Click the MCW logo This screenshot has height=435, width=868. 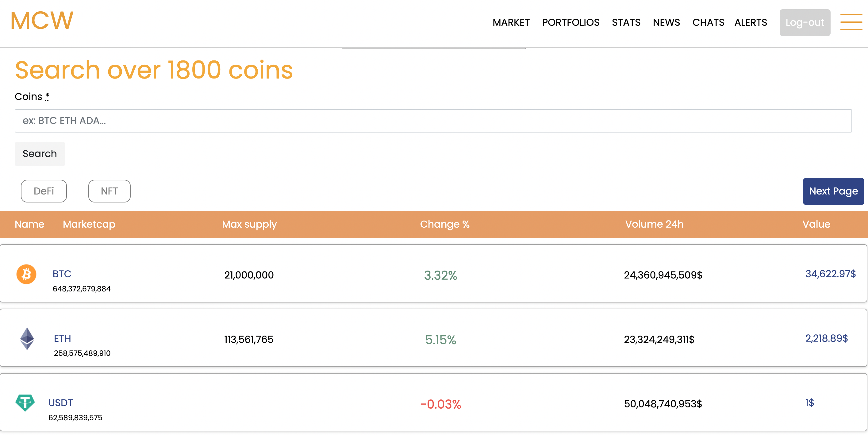click(42, 21)
